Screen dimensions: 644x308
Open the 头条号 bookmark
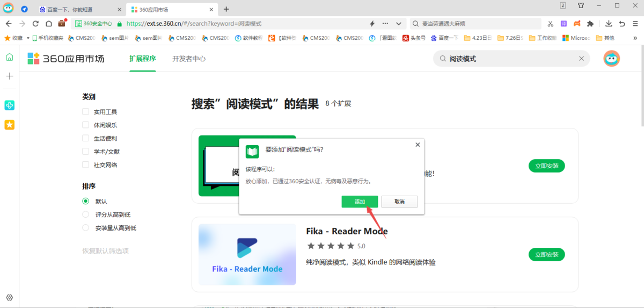coord(414,38)
